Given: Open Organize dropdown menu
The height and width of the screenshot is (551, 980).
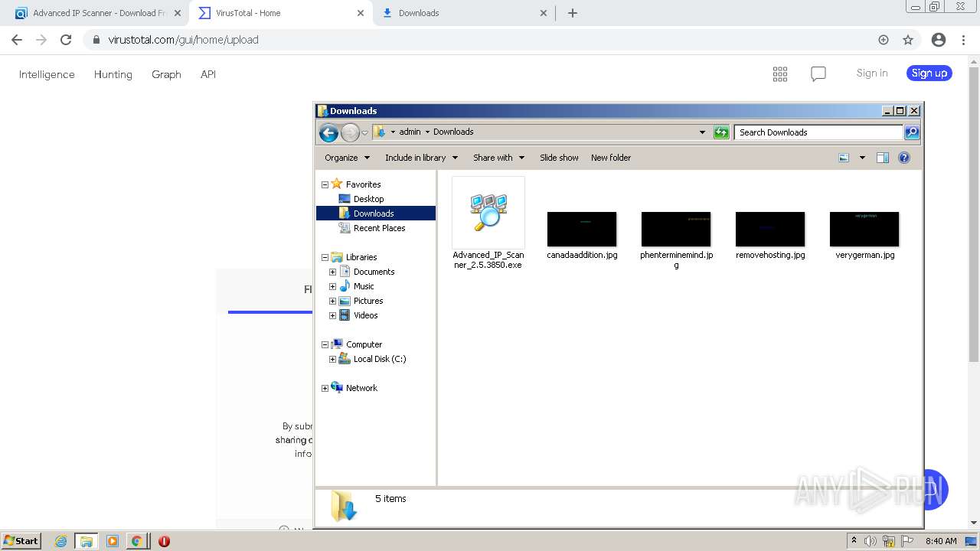Looking at the screenshot, I should [x=347, y=158].
